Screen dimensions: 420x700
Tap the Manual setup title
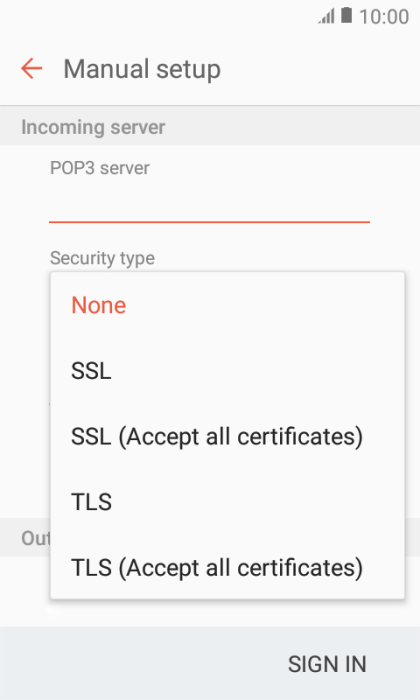point(142,70)
